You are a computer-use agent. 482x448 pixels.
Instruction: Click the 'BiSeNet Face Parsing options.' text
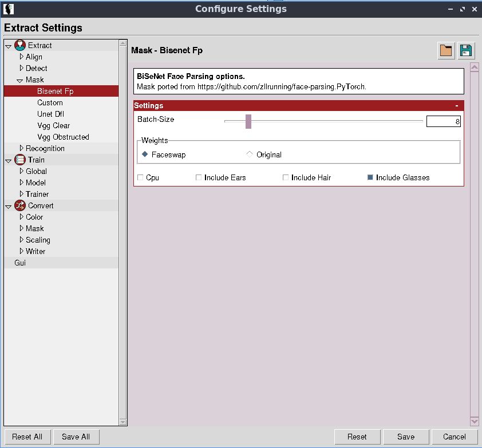(x=191, y=76)
